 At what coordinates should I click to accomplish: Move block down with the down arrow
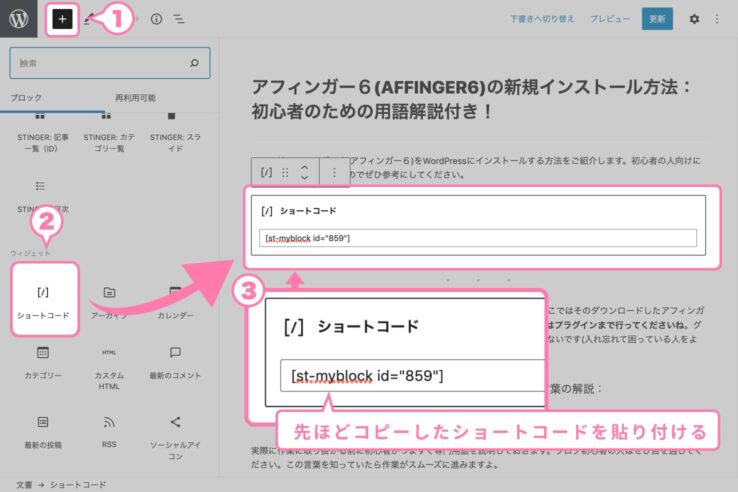(305, 178)
